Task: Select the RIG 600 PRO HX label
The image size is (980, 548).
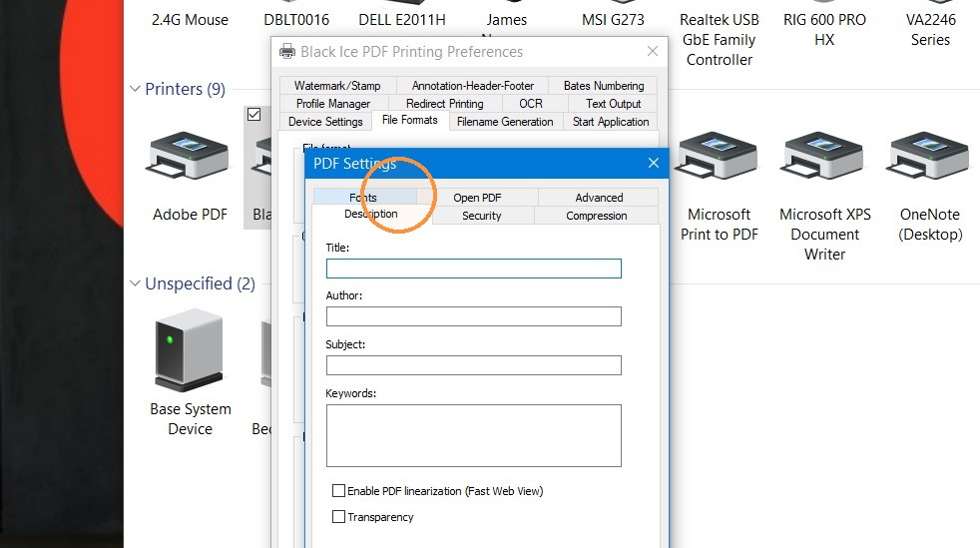Action: [x=824, y=30]
